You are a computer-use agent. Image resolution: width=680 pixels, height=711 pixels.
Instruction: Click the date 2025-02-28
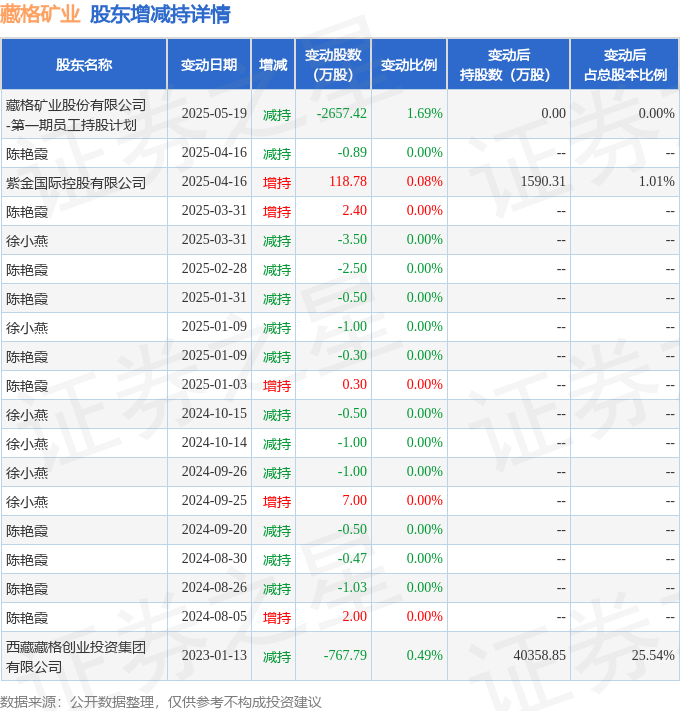coord(214,268)
